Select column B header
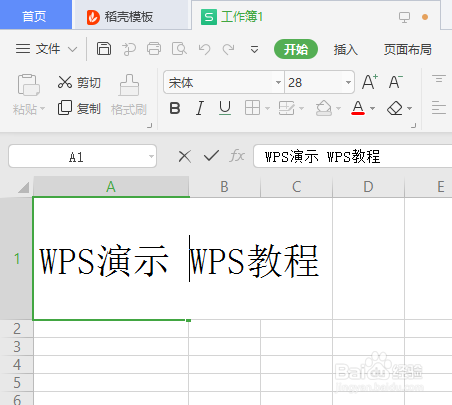Screen dimensions: 452x405 coord(225,187)
